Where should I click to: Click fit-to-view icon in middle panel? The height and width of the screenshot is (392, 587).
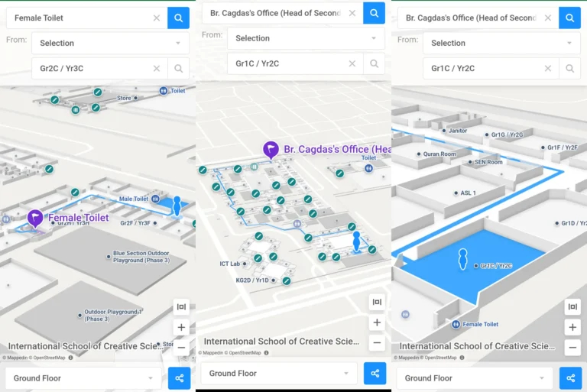pyautogui.click(x=377, y=302)
